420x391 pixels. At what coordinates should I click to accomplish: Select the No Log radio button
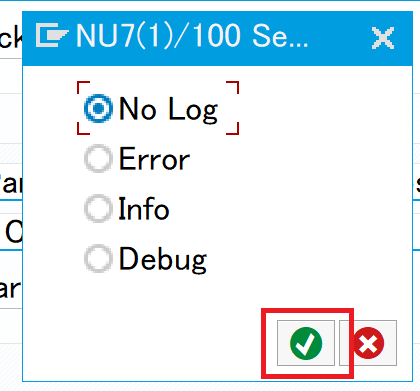[x=98, y=108]
